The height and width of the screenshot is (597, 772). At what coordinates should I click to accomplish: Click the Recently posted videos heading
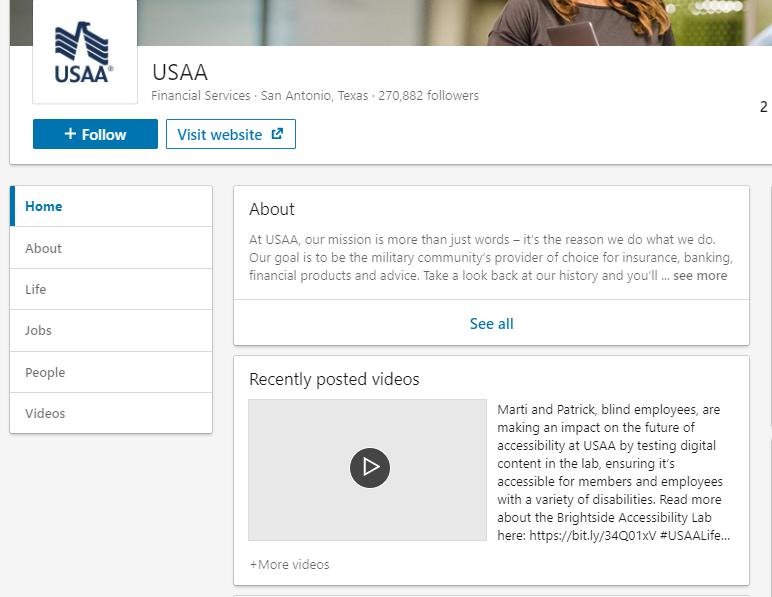pos(334,379)
